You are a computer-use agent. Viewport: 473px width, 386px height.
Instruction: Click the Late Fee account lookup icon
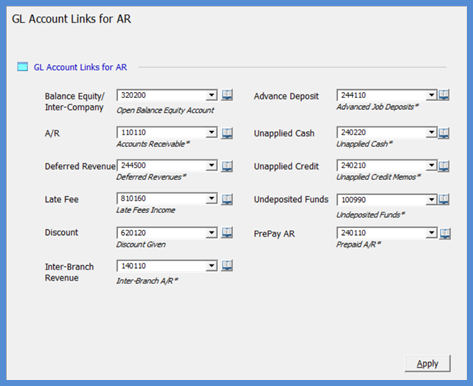click(x=227, y=199)
